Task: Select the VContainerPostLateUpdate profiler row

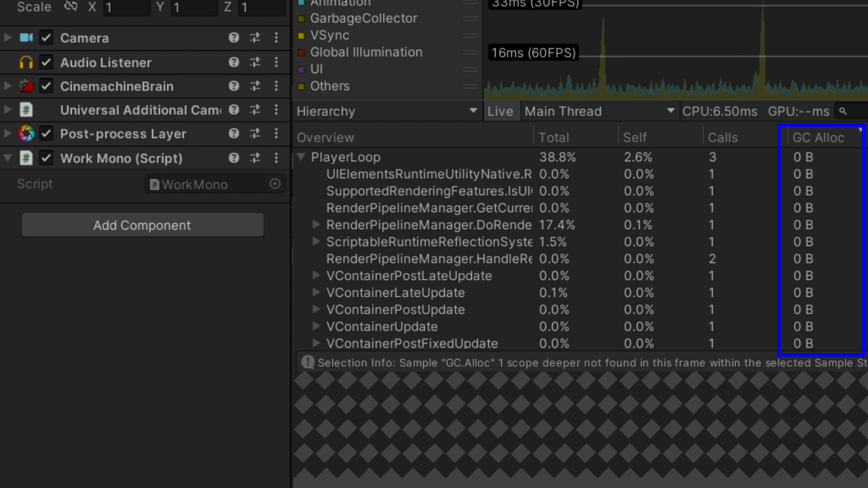Action: pyautogui.click(x=580, y=276)
